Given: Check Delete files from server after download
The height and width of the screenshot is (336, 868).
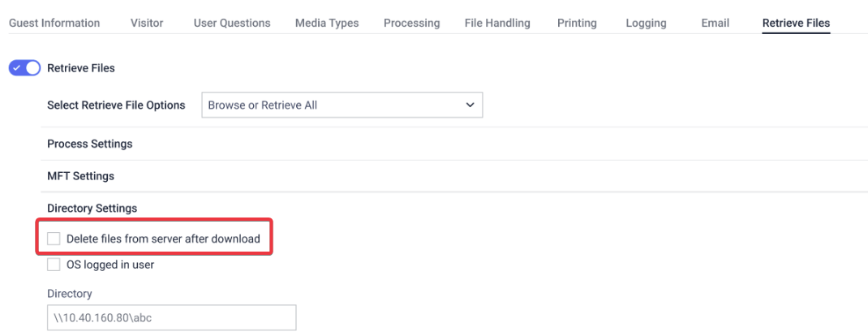Looking at the screenshot, I should coord(54,239).
